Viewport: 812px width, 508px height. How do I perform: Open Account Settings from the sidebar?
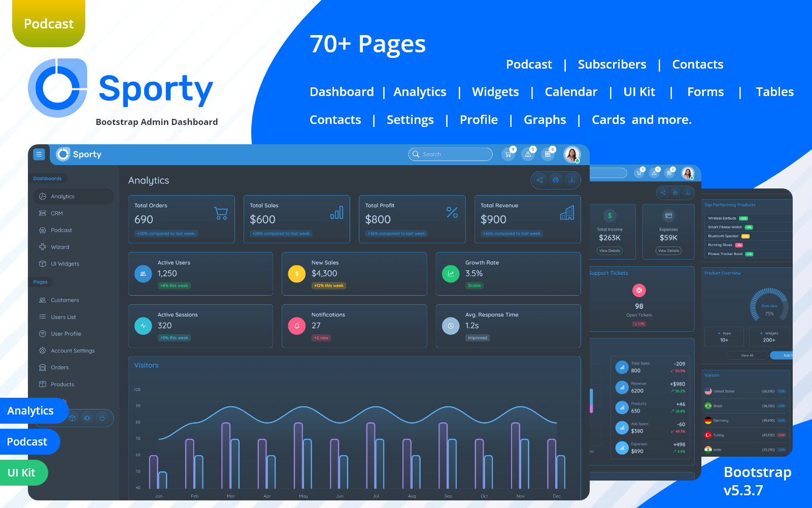coord(73,351)
